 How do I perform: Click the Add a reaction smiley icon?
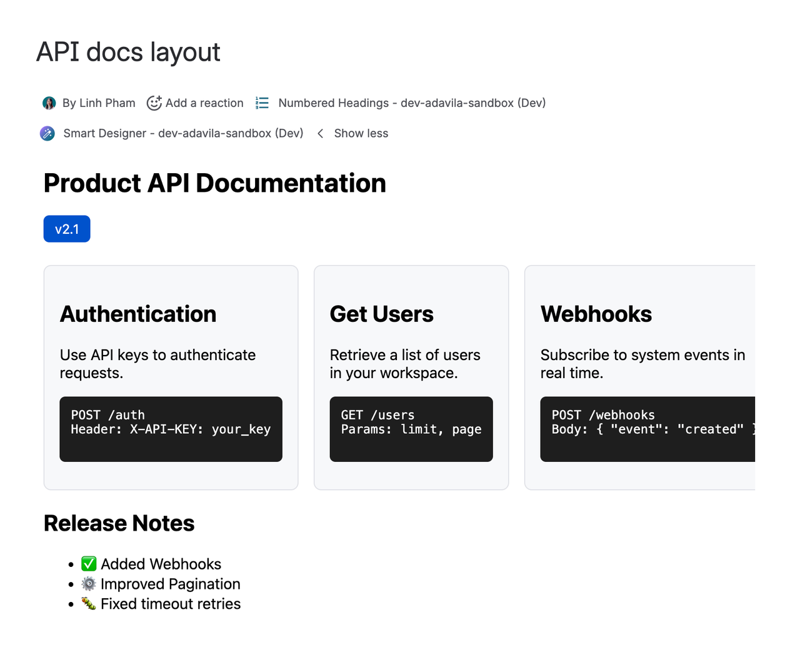[154, 103]
